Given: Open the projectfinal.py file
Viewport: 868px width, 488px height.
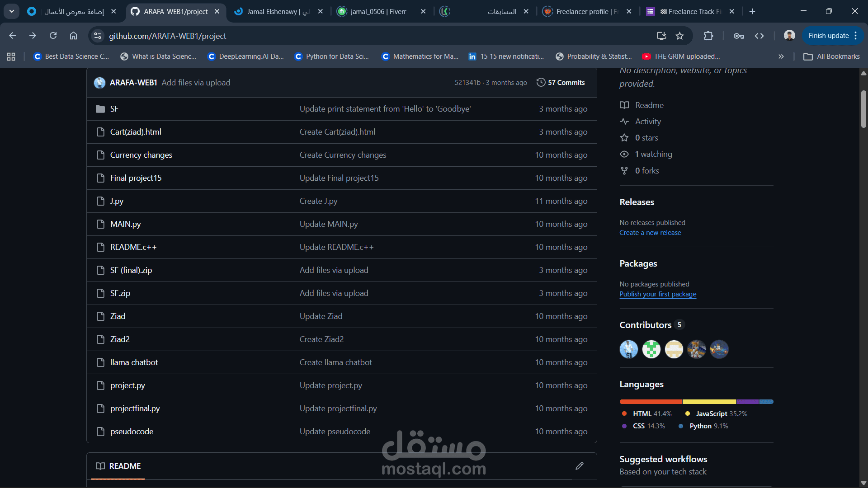Looking at the screenshot, I should [135, 408].
